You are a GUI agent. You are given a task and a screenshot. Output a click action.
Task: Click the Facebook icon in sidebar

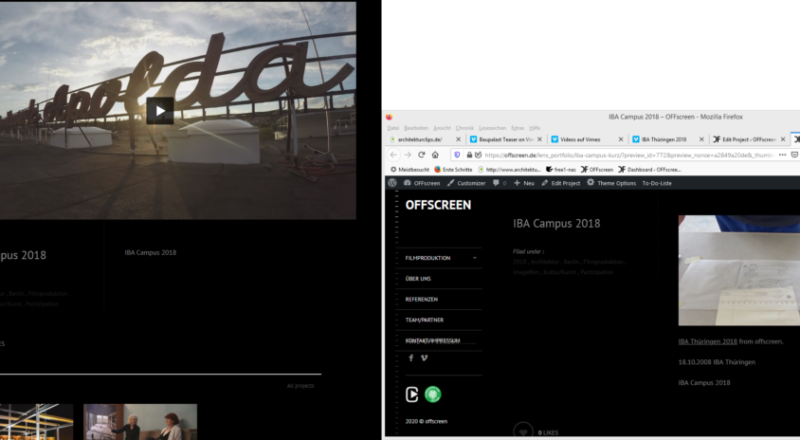[x=410, y=358]
